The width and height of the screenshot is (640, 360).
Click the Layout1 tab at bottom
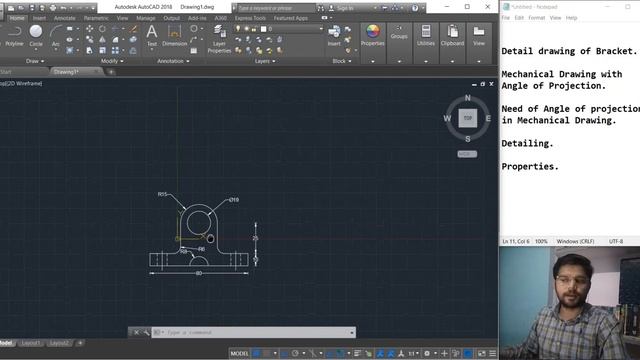point(31,343)
